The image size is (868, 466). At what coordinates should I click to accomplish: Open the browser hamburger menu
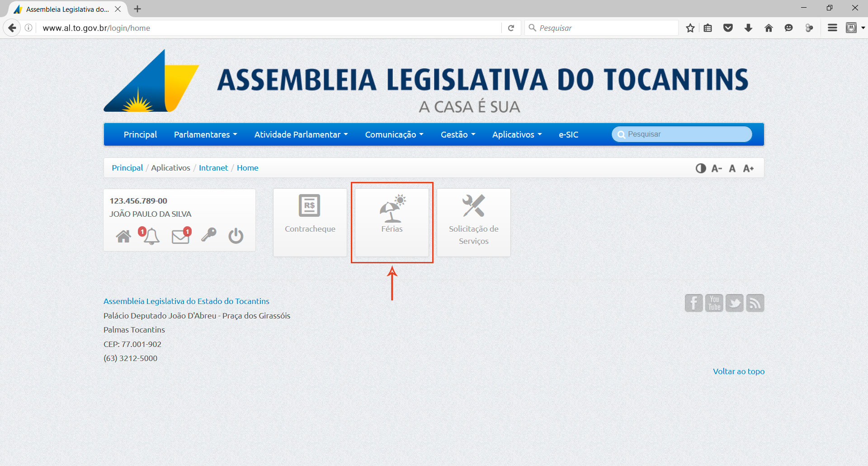pos(832,28)
